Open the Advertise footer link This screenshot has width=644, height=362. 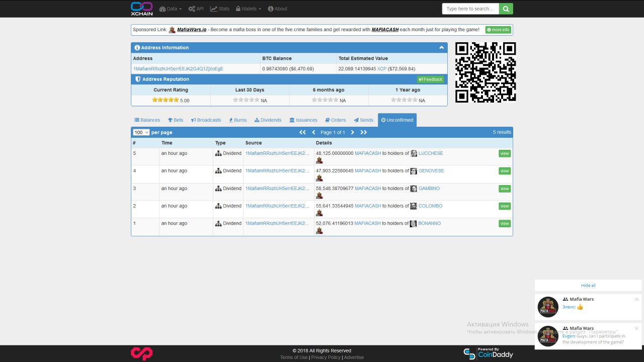pos(354,357)
